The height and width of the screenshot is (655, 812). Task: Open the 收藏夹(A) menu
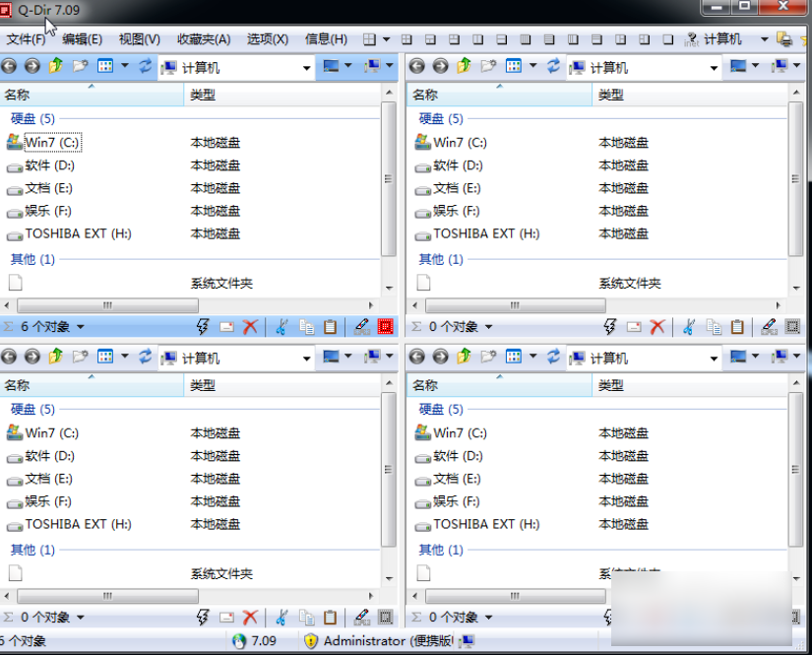tap(204, 39)
